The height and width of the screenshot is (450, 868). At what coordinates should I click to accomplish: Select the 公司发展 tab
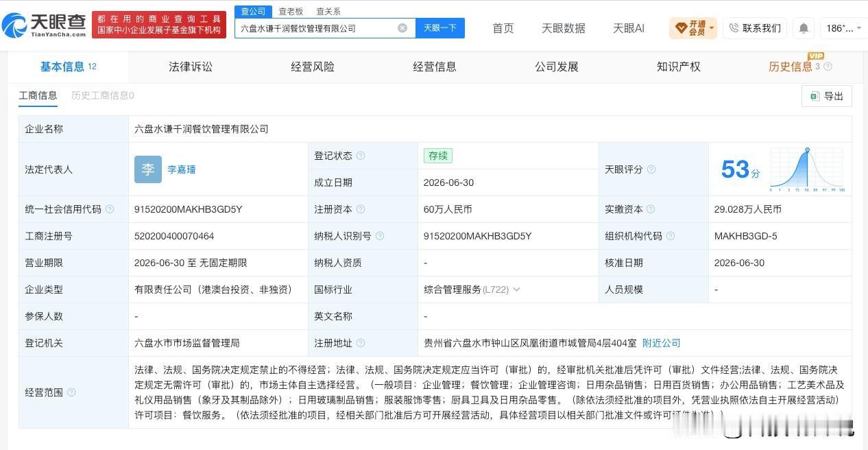click(x=557, y=67)
